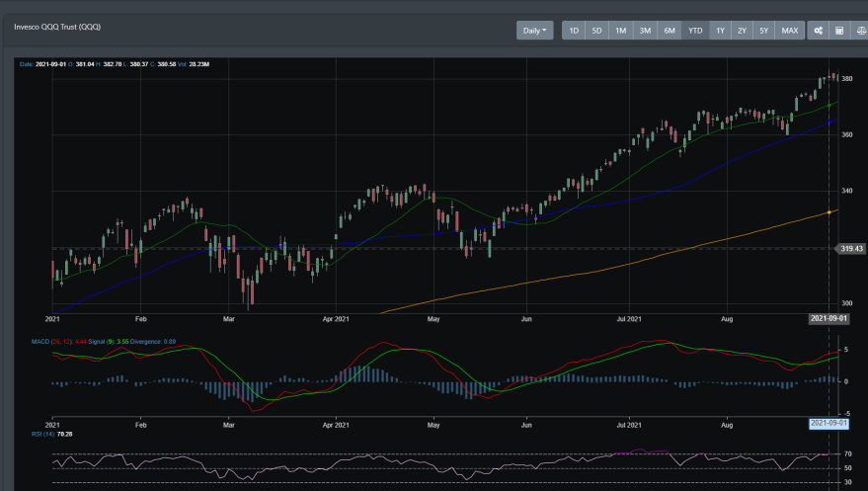Click the Invesco QQQ Trust (QQQ) title

(57, 27)
